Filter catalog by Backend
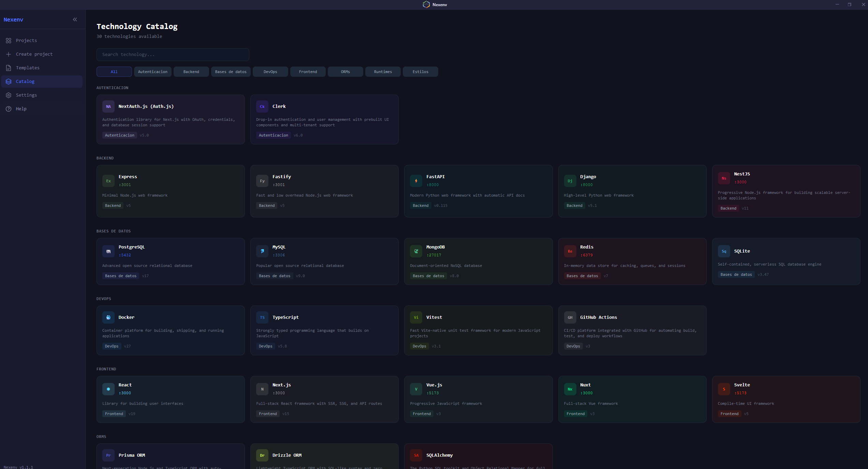The height and width of the screenshot is (469, 868). tap(191, 72)
